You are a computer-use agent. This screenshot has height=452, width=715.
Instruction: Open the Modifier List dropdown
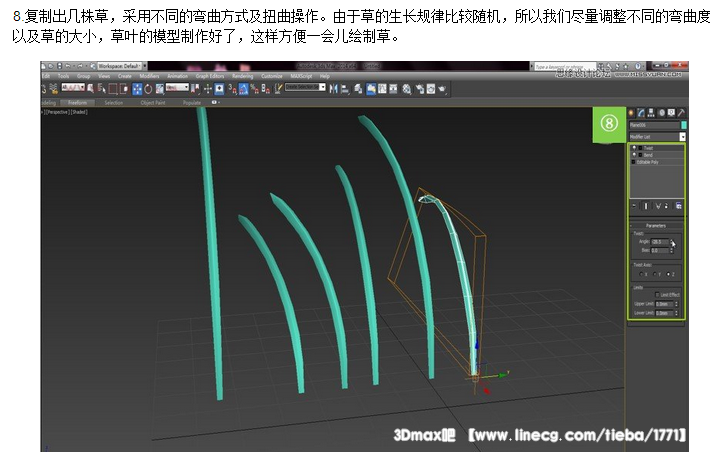658,137
